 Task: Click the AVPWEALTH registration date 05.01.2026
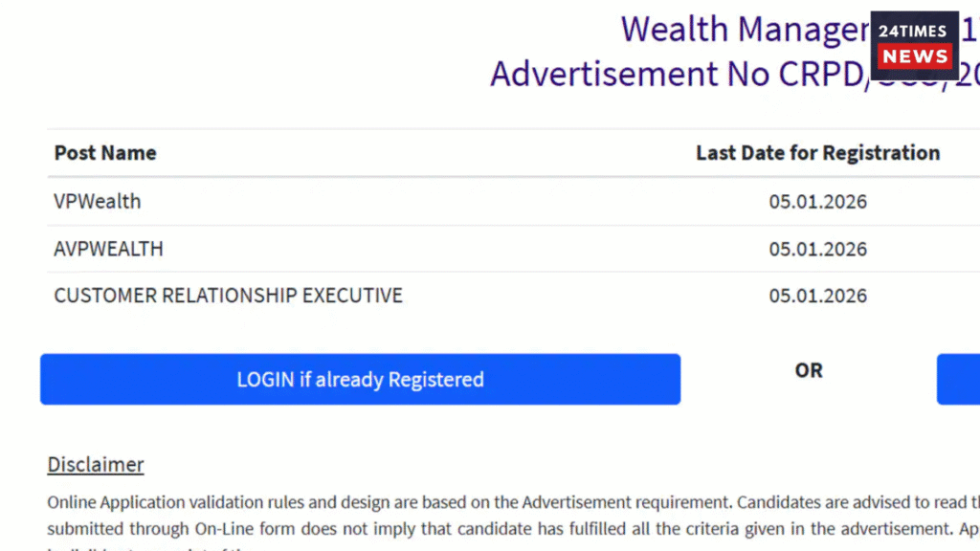point(817,249)
